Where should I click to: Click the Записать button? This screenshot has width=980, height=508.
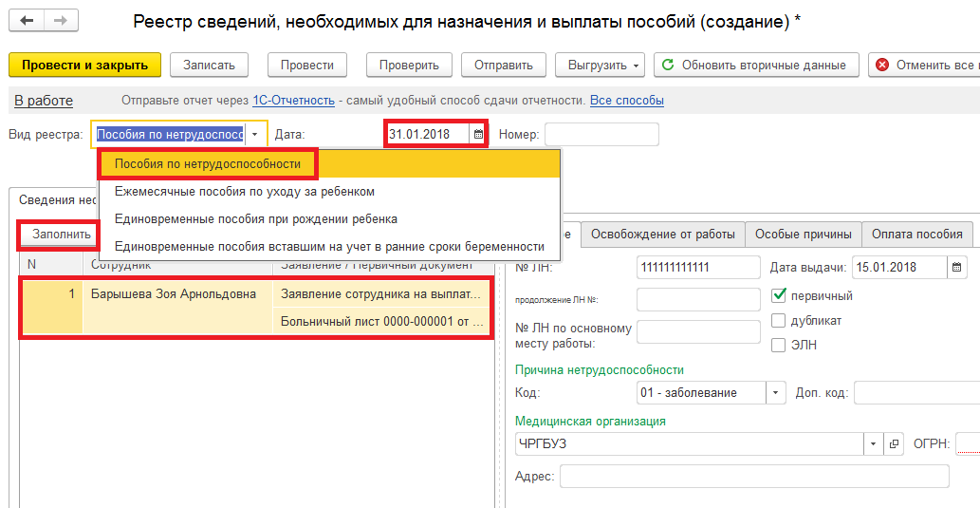pyautogui.click(x=209, y=66)
